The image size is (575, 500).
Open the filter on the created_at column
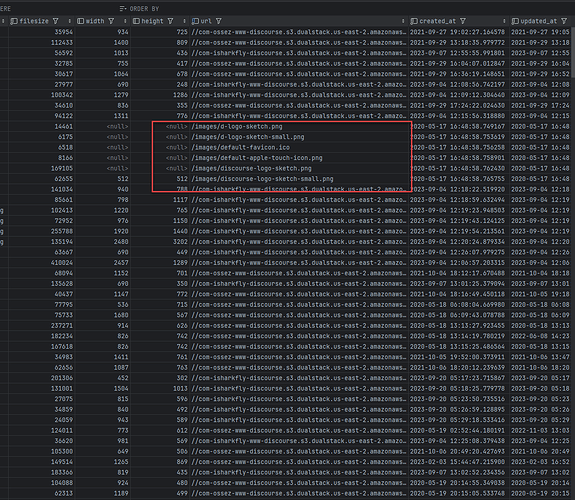tap(463, 21)
